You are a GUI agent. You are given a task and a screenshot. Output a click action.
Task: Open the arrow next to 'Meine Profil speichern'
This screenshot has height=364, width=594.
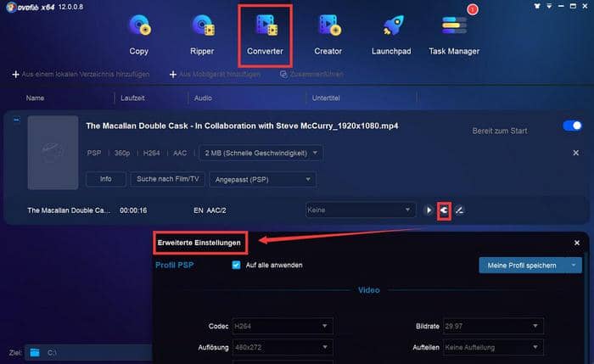pos(574,266)
